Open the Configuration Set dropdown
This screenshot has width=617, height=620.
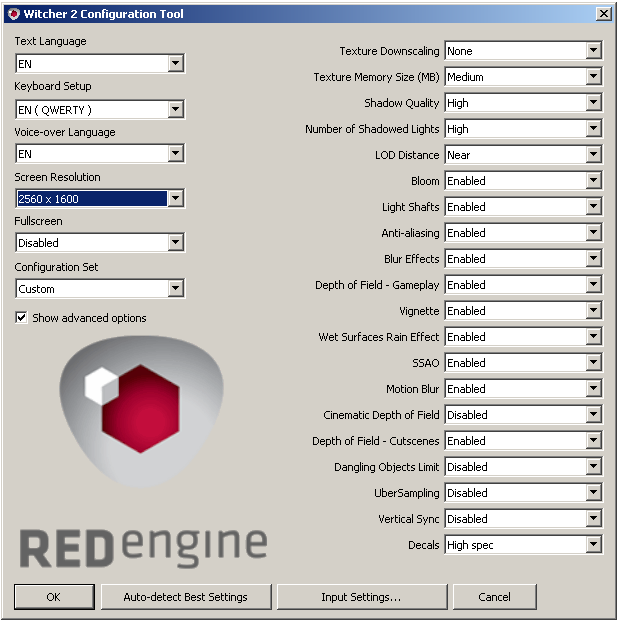100,289
